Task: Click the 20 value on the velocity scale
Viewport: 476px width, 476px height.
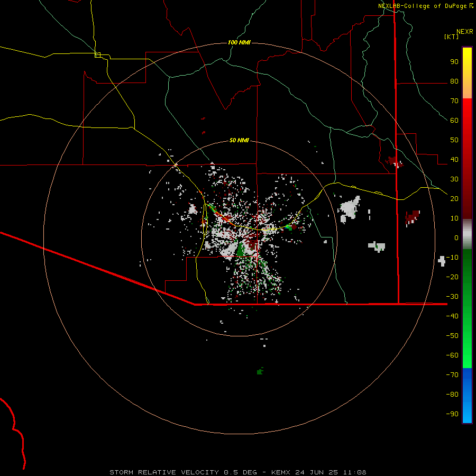Action: [454, 199]
